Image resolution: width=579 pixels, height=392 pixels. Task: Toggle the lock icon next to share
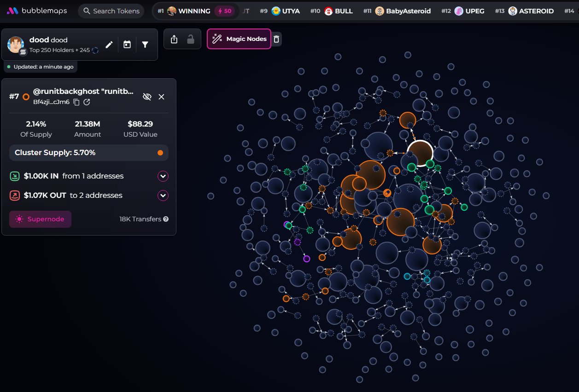[190, 39]
